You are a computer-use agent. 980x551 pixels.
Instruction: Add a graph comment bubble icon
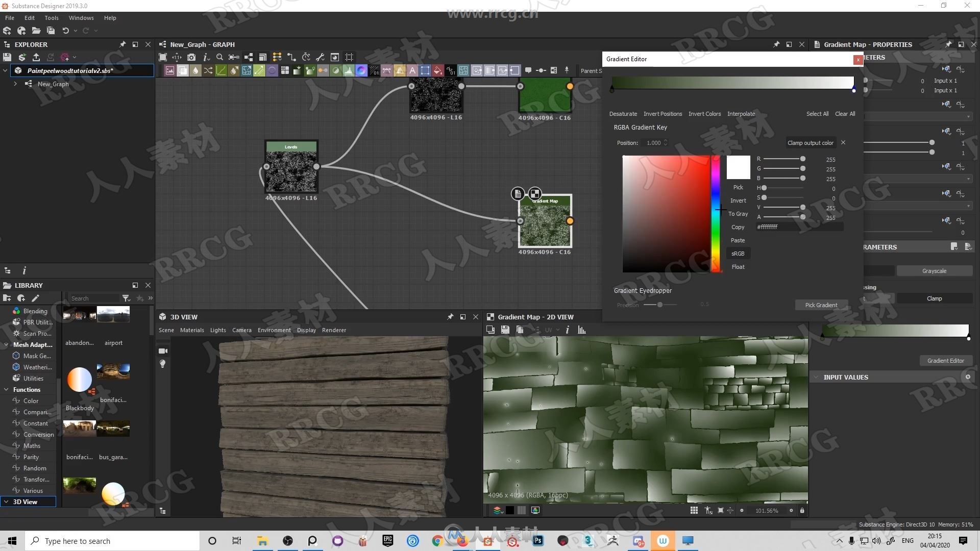pos(528,70)
